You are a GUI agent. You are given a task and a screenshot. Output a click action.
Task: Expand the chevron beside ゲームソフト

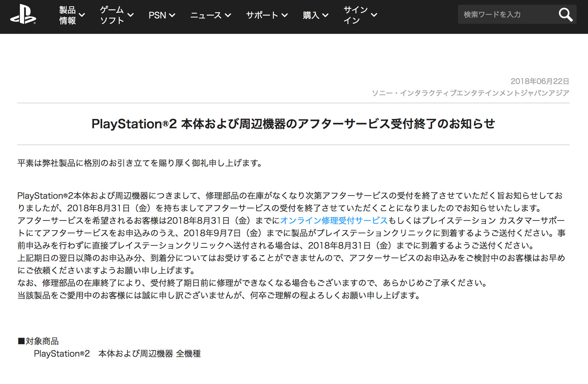[x=130, y=15]
